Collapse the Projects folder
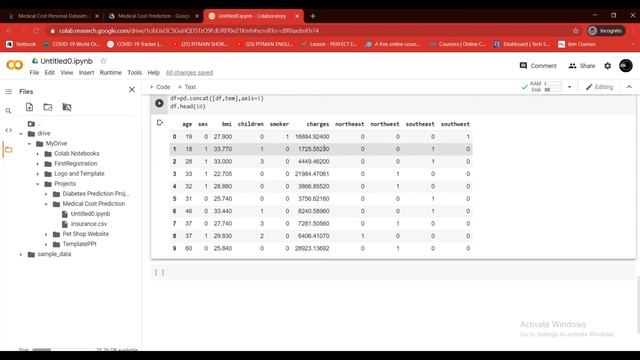This screenshot has height=360, width=640. (x=38, y=184)
